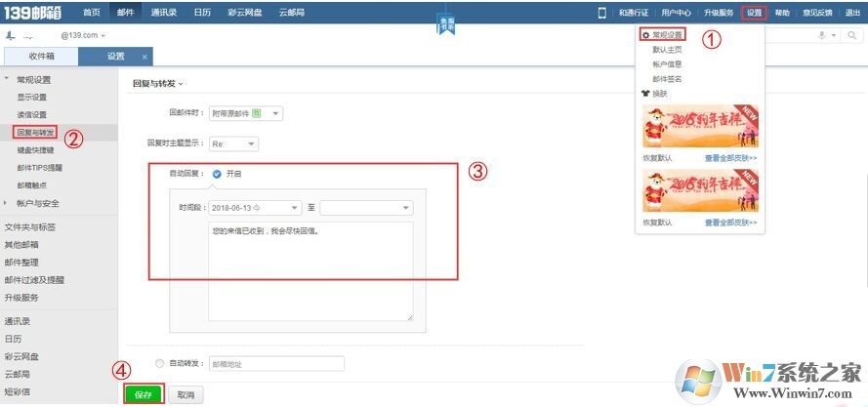Open the 回复时主题显示 Re: dropdown
Screen dimensions: 868x407
coord(233,143)
